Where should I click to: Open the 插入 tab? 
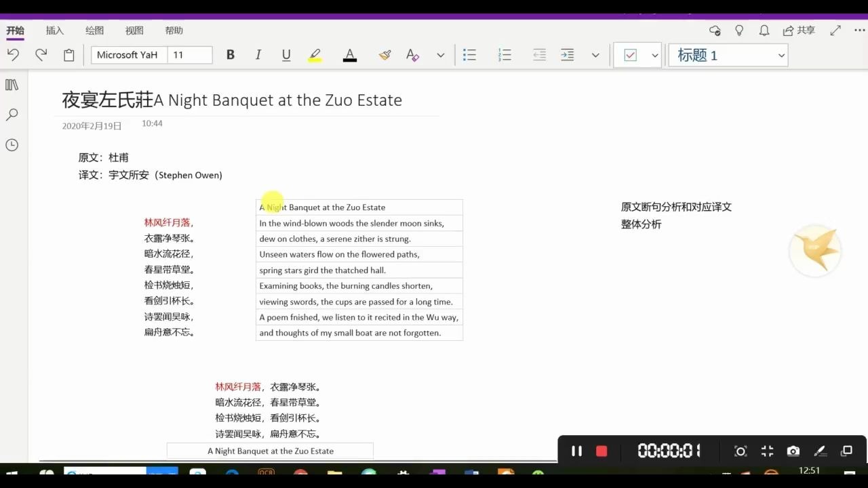coord(54,30)
